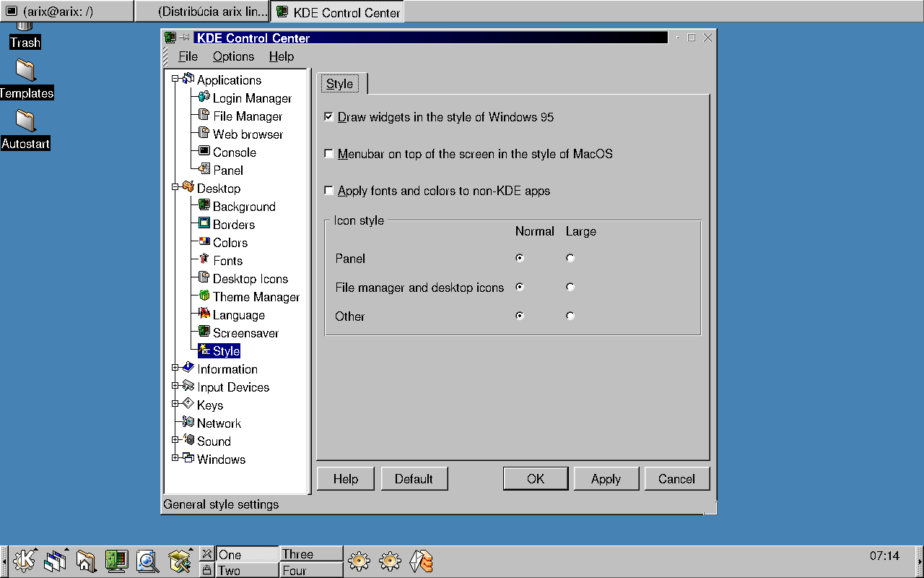Viewport: 924px width, 578px height.
Task: Switch to virtual desktop Four
Action: coord(311,570)
